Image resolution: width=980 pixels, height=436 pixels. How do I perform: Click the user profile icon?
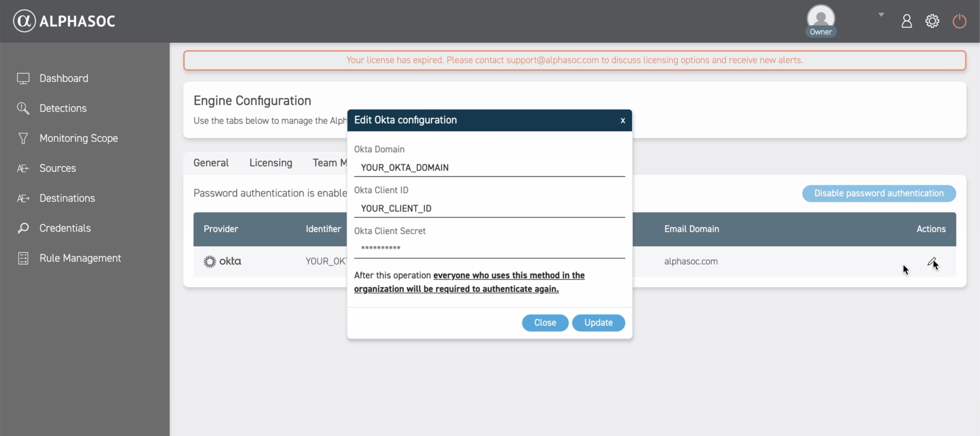tap(906, 21)
